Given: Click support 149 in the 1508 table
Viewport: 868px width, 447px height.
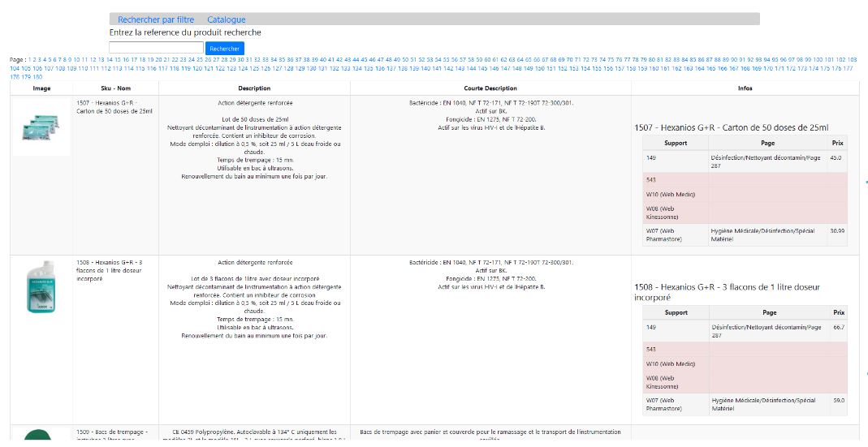Looking at the screenshot, I should (x=651, y=327).
